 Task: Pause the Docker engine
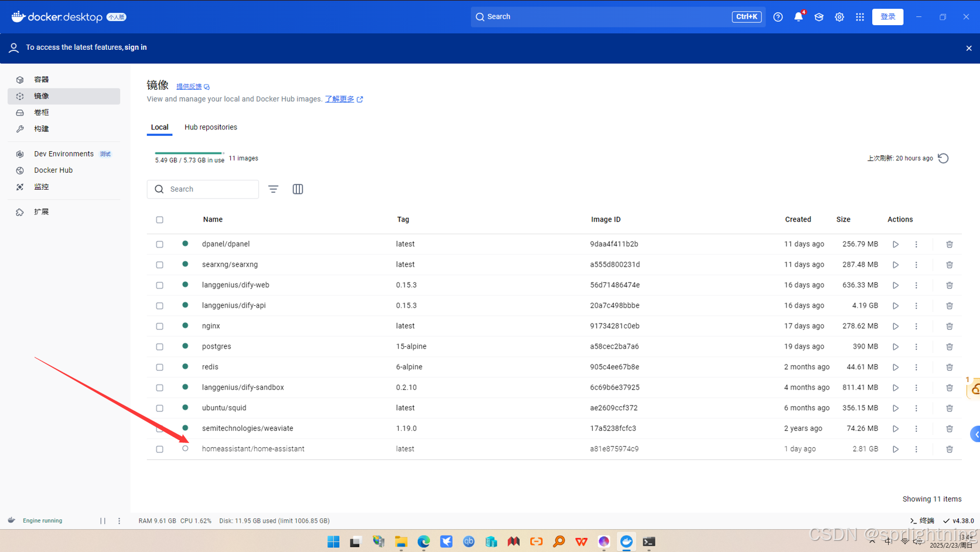pyautogui.click(x=103, y=521)
